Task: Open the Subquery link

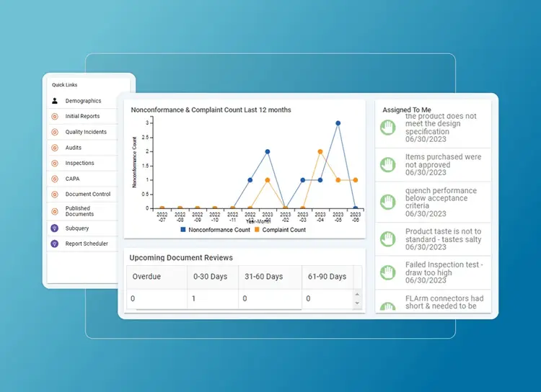Action: (x=77, y=228)
